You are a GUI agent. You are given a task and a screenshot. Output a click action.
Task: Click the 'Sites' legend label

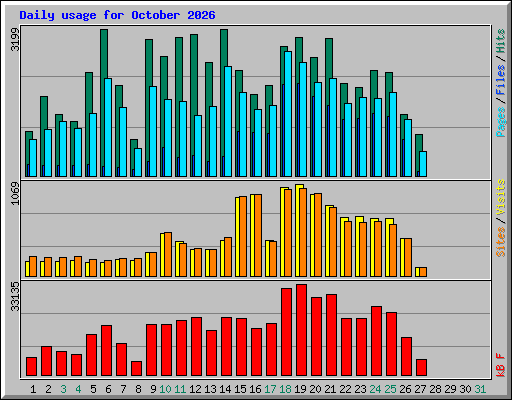click(x=500, y=242)
